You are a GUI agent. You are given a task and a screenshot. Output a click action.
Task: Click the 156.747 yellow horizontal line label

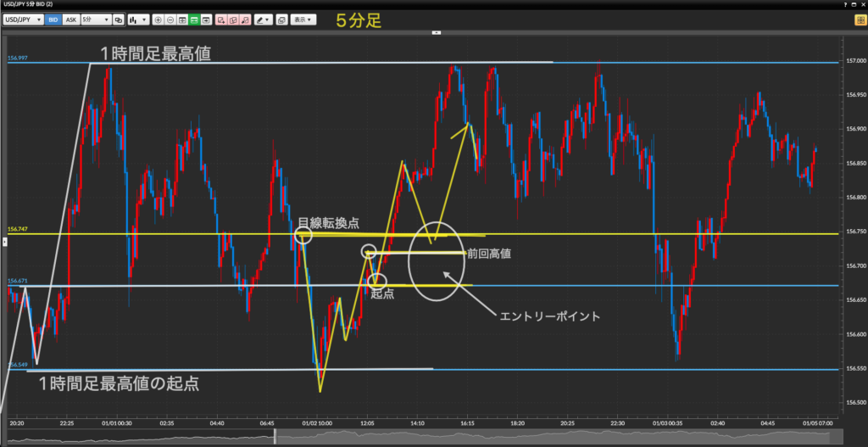17,229
